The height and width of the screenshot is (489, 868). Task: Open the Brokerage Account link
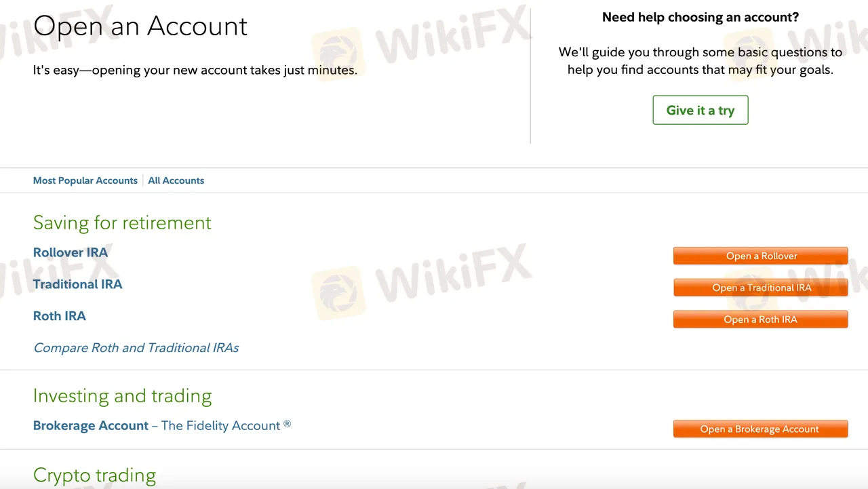pyautogui.click(x=91, y=426)
